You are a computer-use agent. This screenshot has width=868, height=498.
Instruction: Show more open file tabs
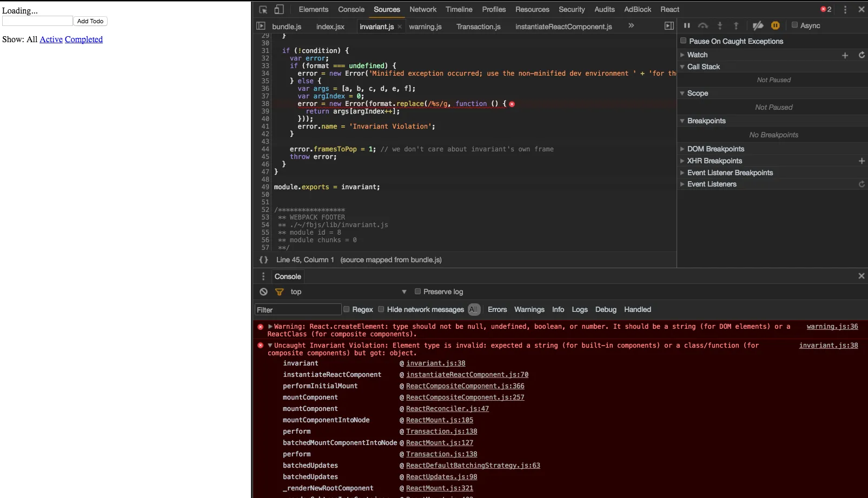tap(631, 25)
